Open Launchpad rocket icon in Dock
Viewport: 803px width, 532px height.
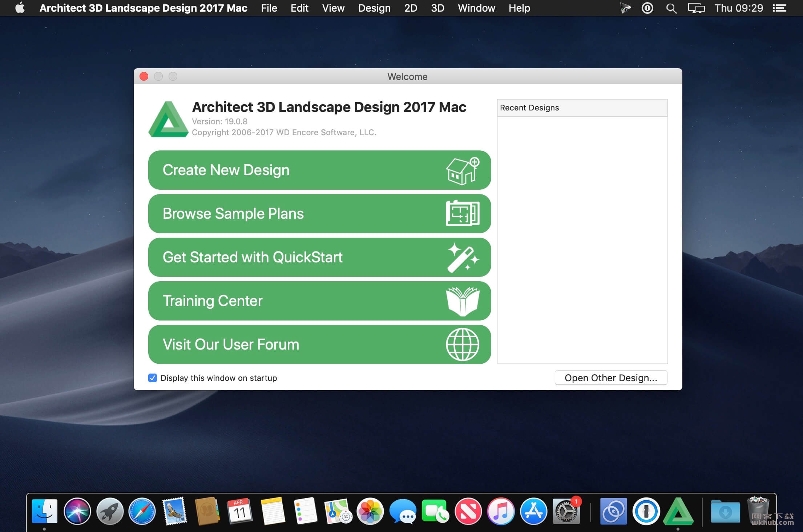[110, 511]
